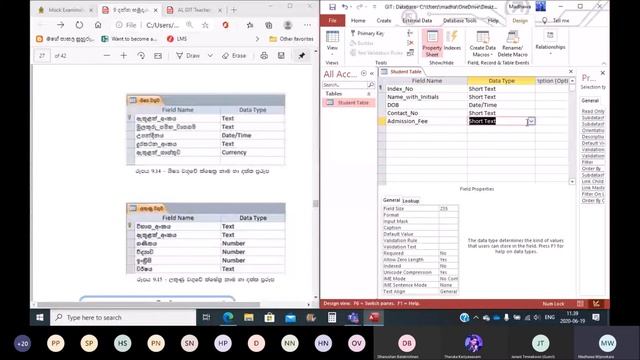Click the Indexed property value
Screen dimensions: 640x360
(449, 266)
